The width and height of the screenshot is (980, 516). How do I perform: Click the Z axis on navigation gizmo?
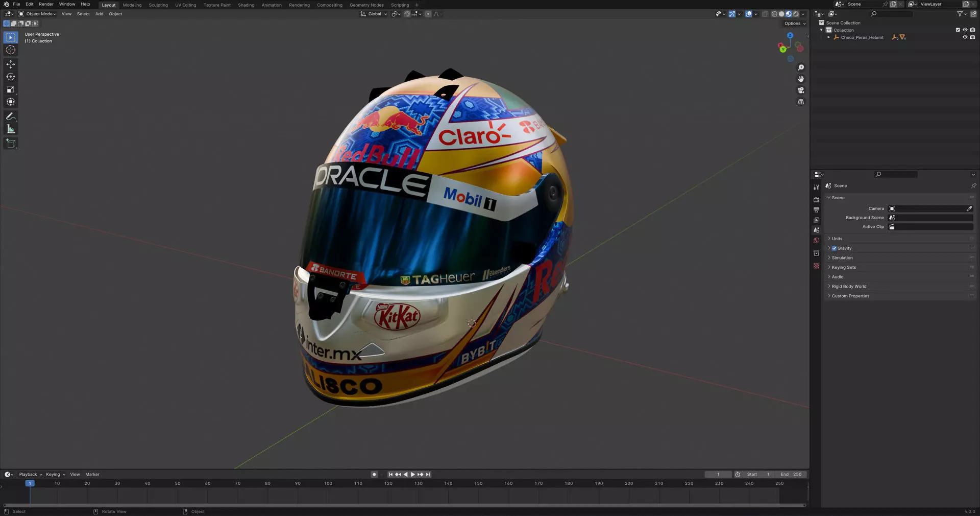(x=790, y=35)
